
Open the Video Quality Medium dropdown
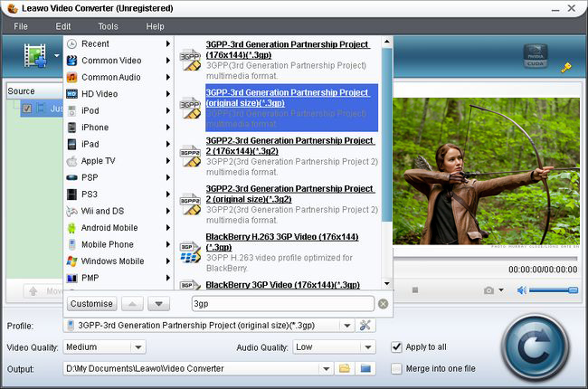pos(138,347)
